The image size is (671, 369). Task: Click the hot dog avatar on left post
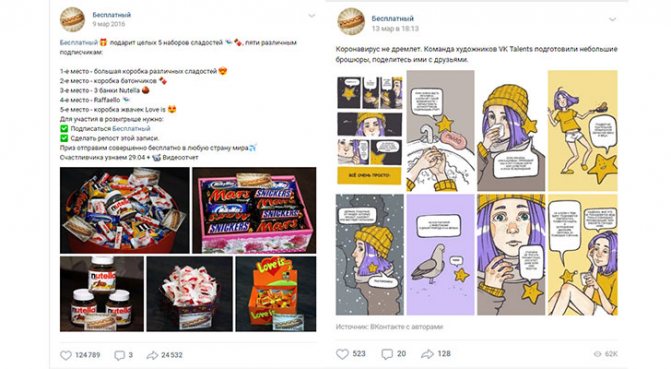[72, 19]
